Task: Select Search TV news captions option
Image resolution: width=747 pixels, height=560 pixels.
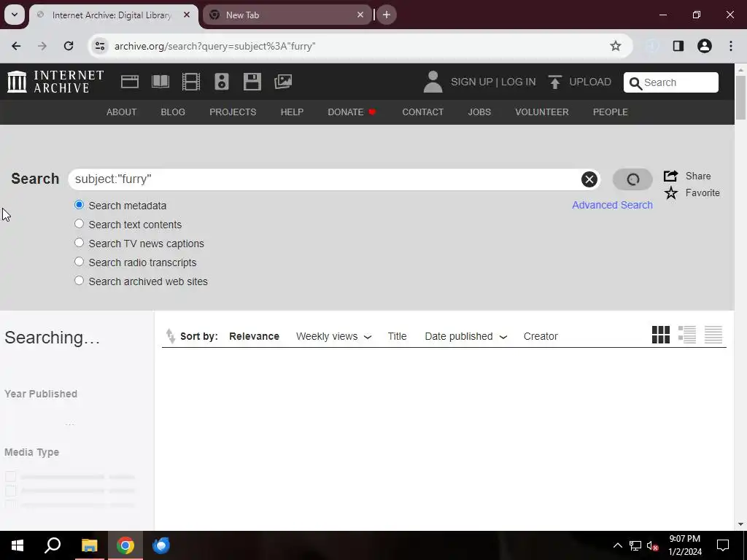Action: [x=79, y=243]
